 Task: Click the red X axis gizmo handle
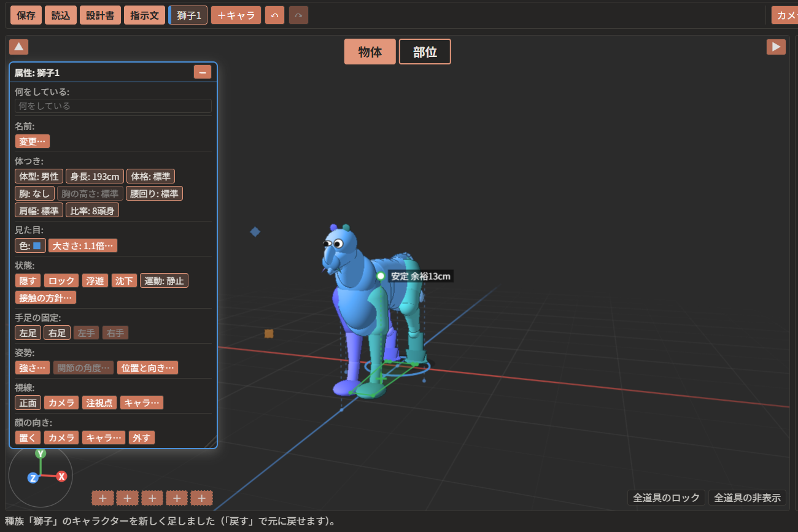pos(61,476)
